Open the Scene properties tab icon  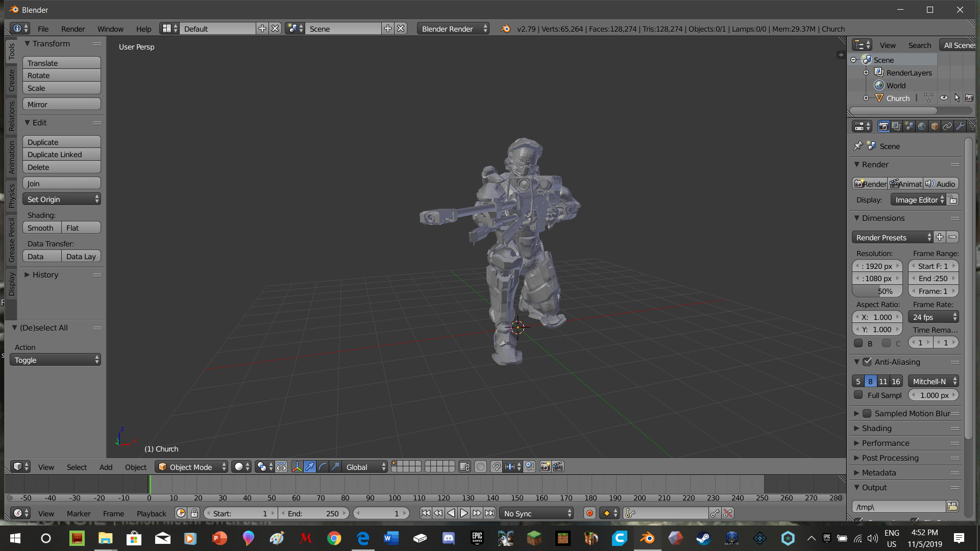(x=909, y=126)
